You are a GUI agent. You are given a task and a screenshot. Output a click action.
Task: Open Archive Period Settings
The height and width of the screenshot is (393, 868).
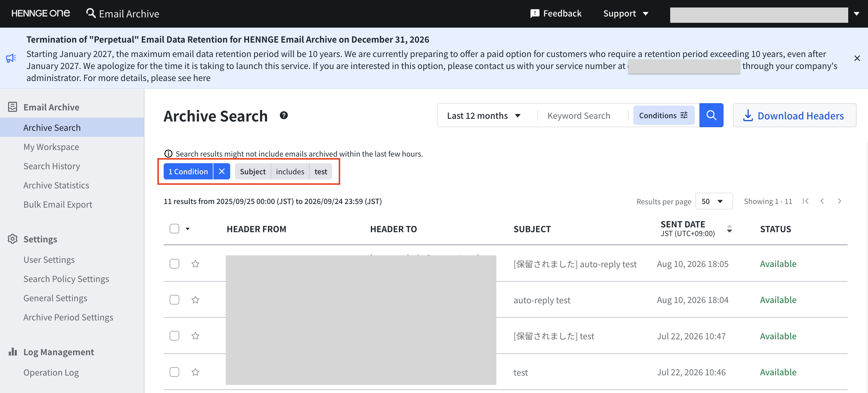click(x=68, y=317)
